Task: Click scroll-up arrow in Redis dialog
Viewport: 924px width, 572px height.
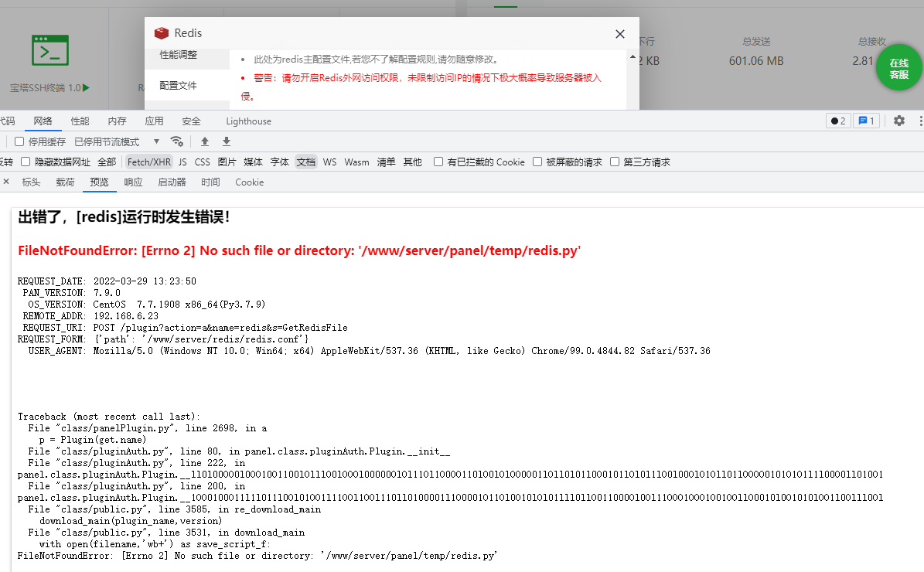Action: coord(632,57)
